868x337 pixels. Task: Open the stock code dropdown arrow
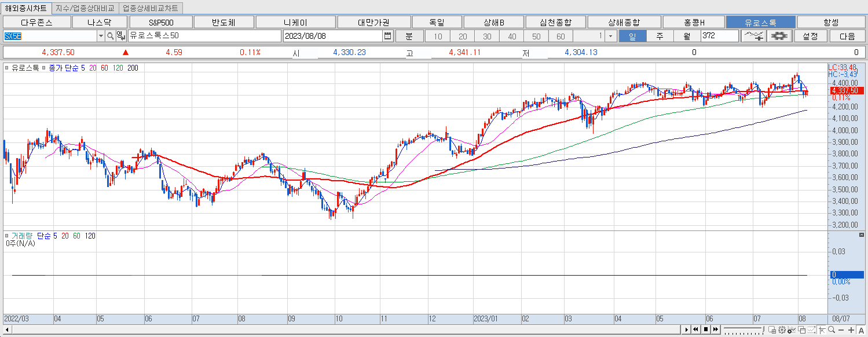[x=101, y=36]
